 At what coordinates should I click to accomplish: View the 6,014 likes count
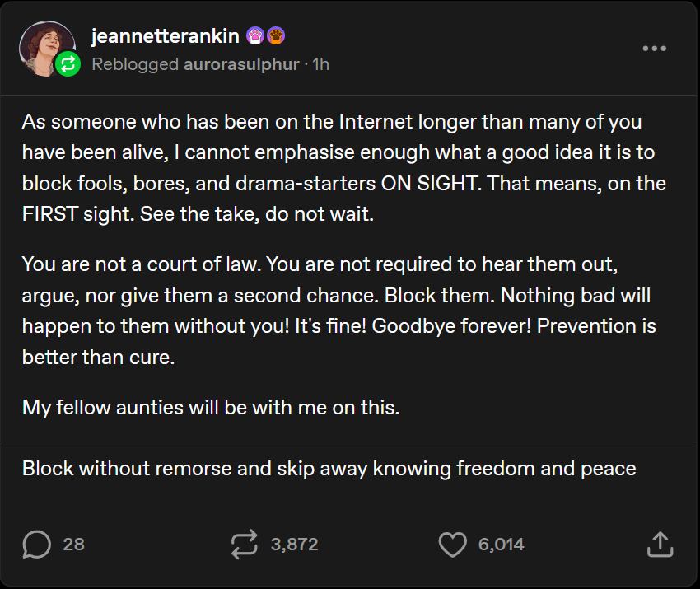click(x=501, y=544)
